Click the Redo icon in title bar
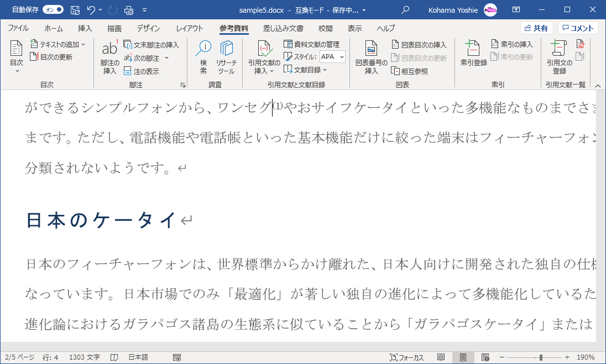This screenshot has width=606, height=364. (x=113, y=10)
